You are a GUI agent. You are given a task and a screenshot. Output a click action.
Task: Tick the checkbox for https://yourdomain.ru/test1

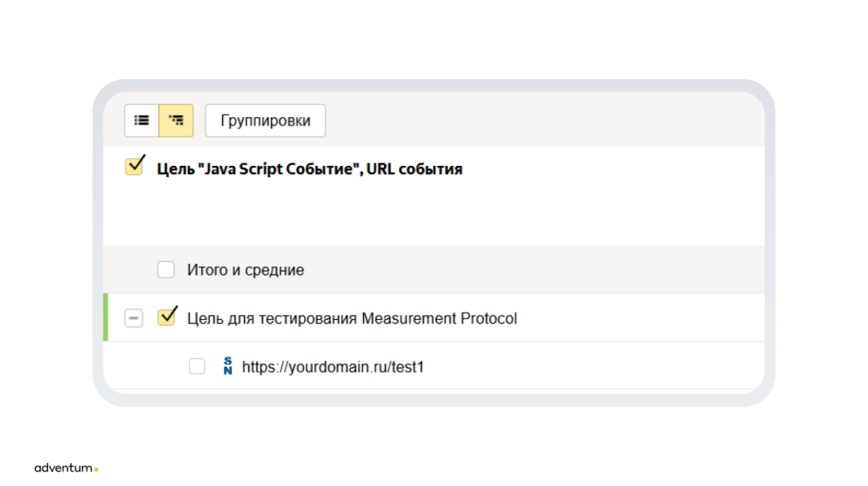click(x=197, y=367)
